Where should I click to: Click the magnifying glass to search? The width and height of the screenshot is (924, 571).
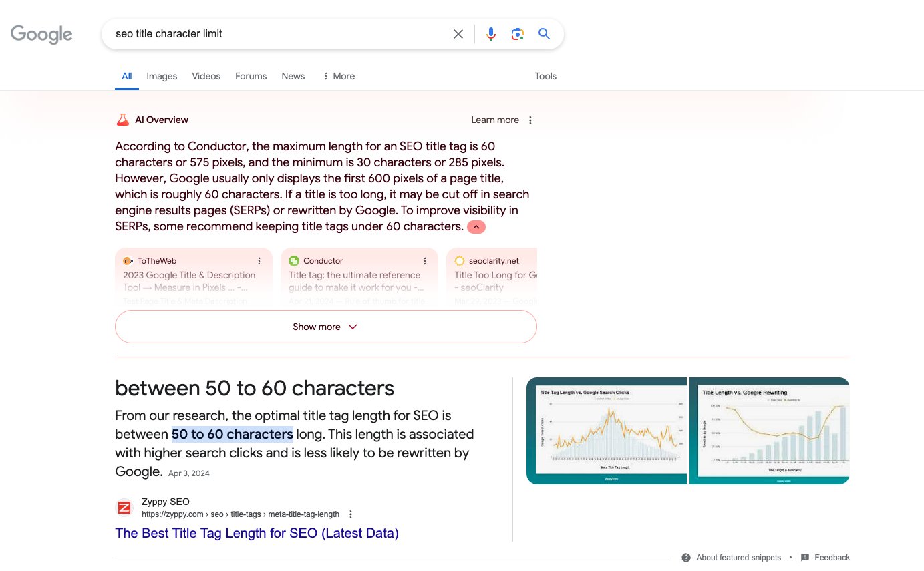(x=544, y=33)
